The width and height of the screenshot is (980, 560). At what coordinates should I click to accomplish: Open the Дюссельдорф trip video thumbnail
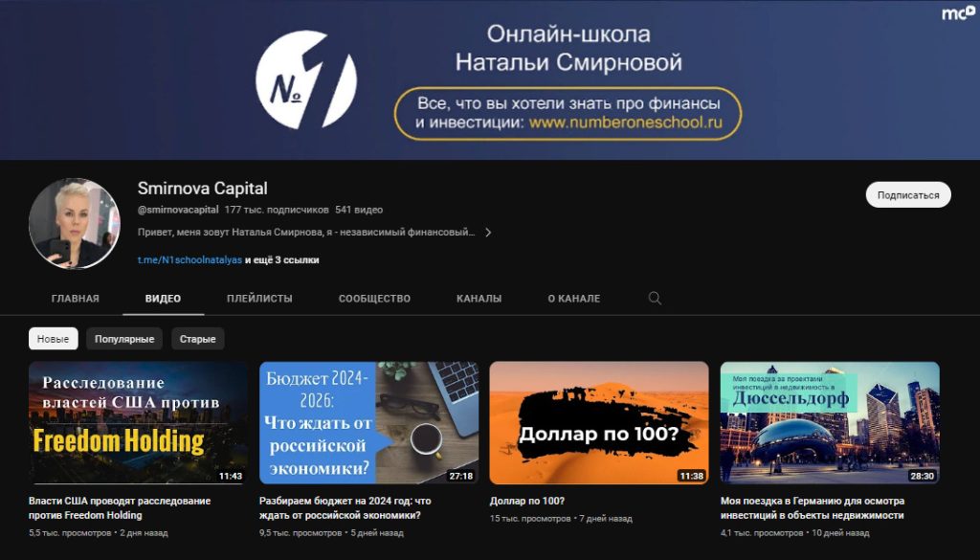click(830, 422)
